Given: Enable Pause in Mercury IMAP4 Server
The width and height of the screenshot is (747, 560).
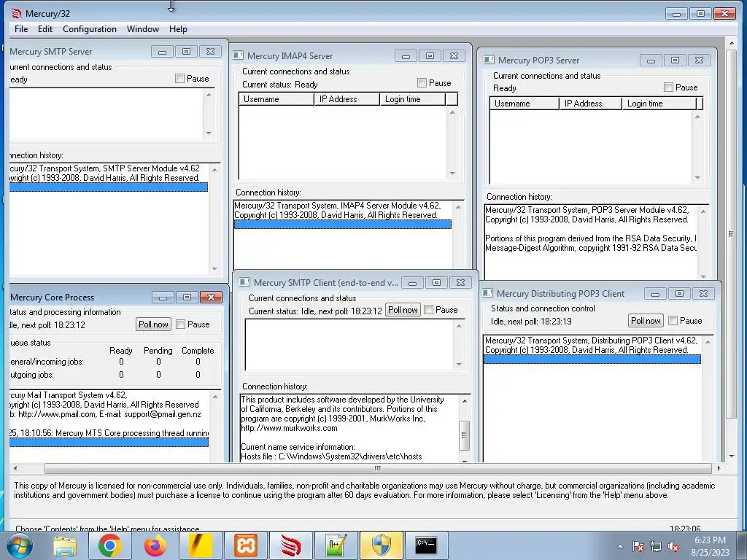Looking at the screenshot, I should point(422,83).
